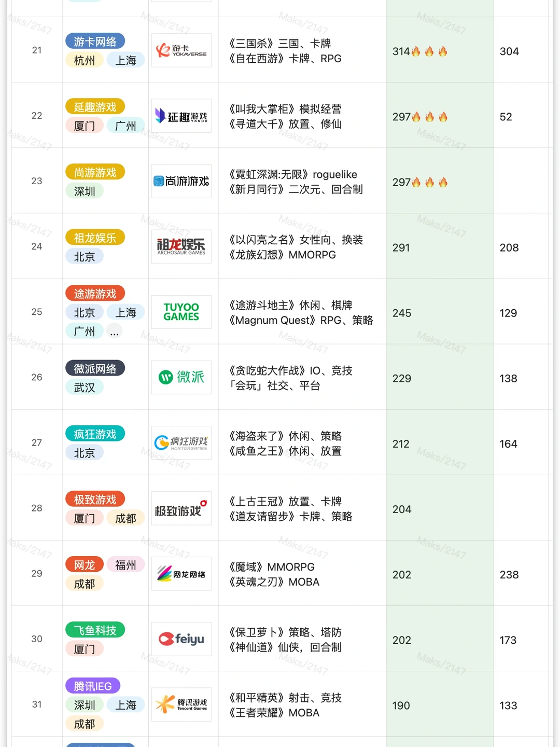The image size is (560, 747).
Task: Click the 深圳 tag for 尚游游戏
Action: pos(85,191)
